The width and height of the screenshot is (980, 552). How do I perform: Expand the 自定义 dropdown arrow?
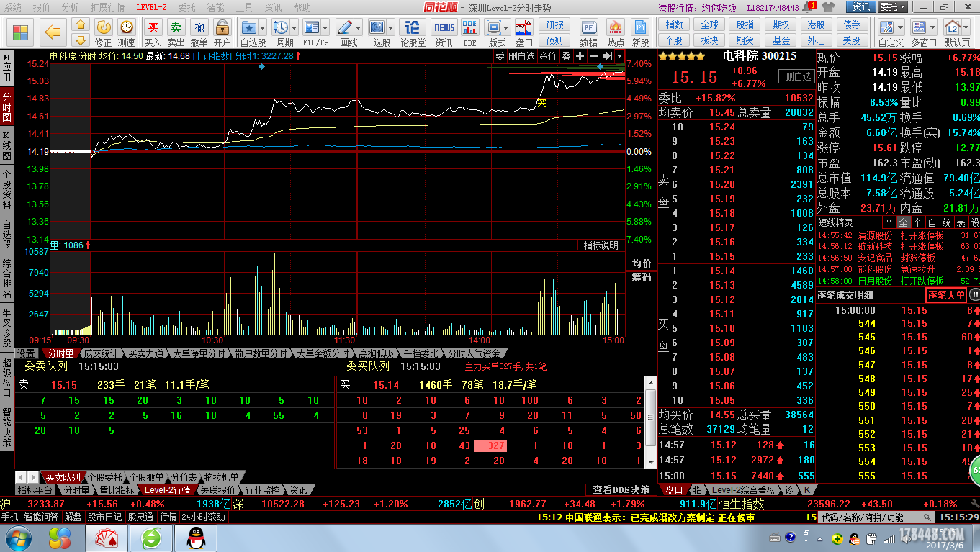(x=900, y=28)
